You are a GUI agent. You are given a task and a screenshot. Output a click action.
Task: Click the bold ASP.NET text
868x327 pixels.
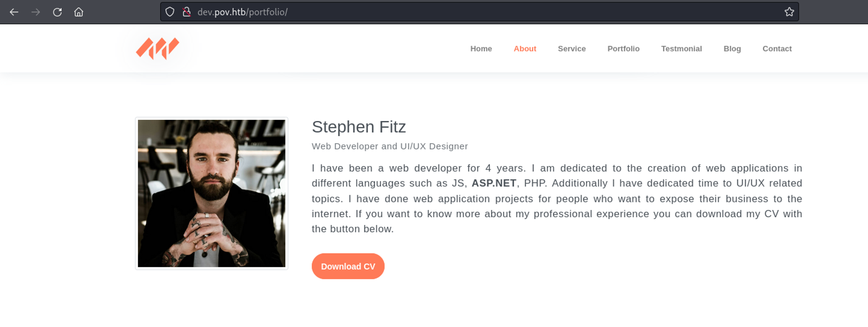coord(494,183)
